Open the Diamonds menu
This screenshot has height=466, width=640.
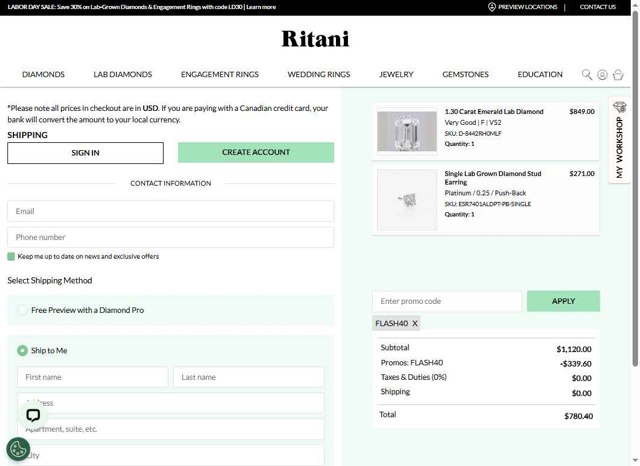click(43, 74)
